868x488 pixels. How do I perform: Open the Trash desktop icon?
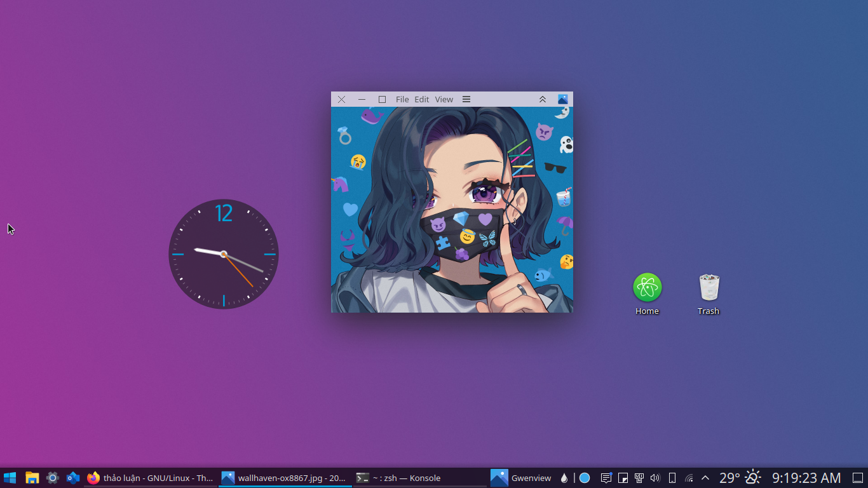(x=709, y=294)
